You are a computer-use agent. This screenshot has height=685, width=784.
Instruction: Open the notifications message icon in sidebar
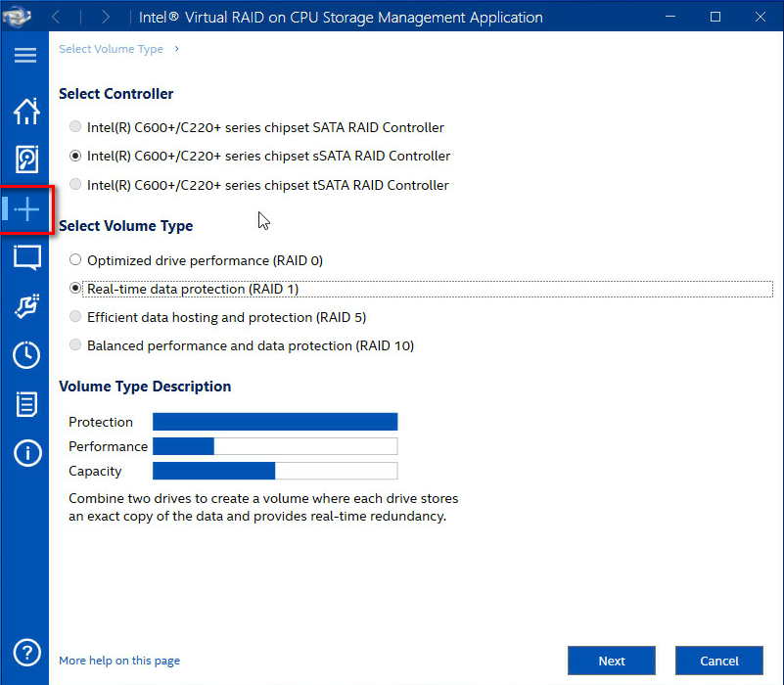[x=27, y=258]
